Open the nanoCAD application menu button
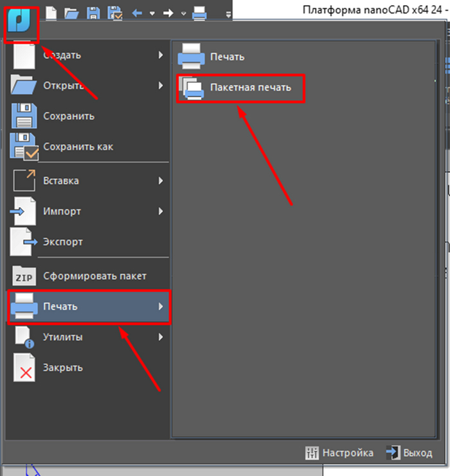Viewport: 450px width, 476px height. (20, 21)
